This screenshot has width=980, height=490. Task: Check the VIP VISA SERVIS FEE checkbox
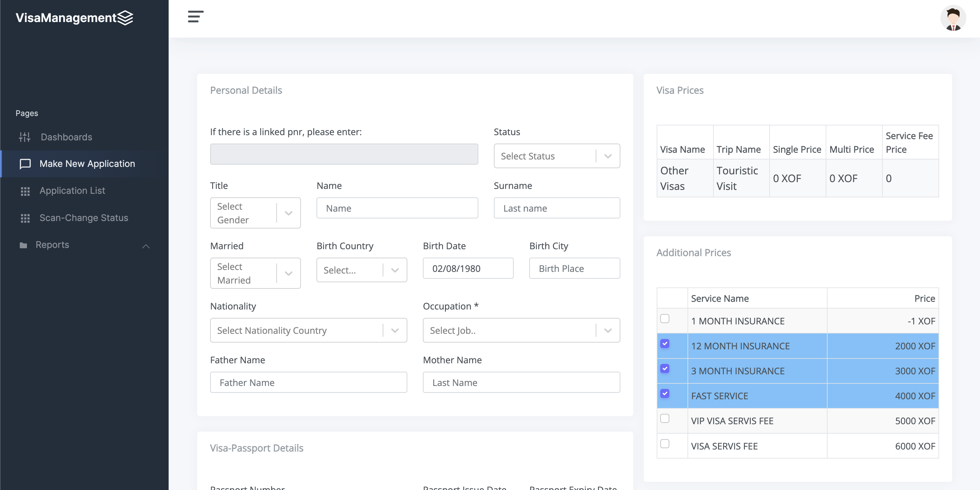tap(664, 418)
